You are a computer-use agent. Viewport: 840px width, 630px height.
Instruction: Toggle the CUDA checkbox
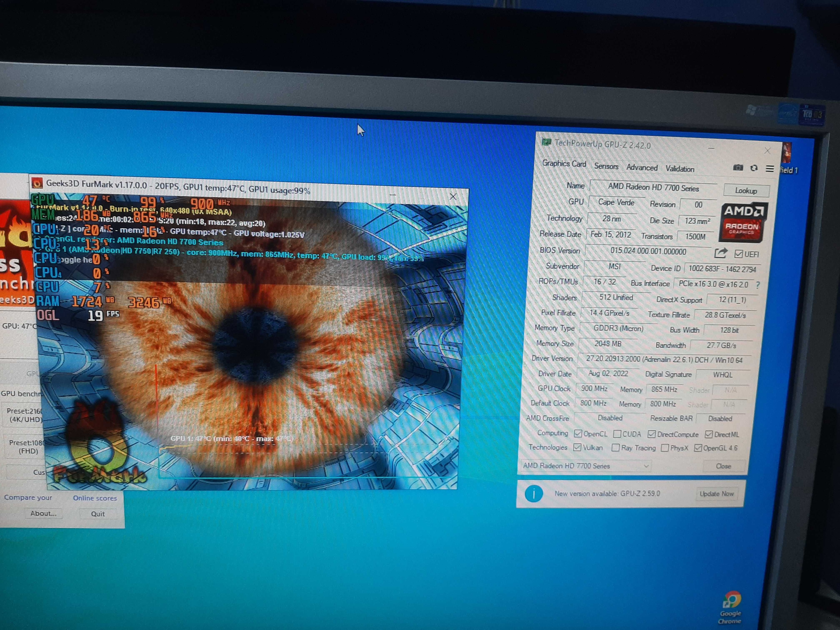pos(617,434)
